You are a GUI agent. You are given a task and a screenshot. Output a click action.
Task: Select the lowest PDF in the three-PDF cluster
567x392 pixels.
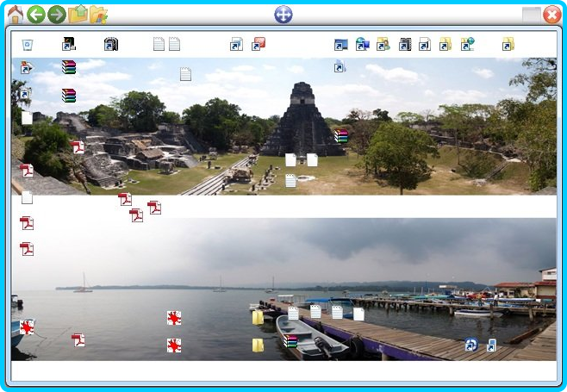coord(136,215)
